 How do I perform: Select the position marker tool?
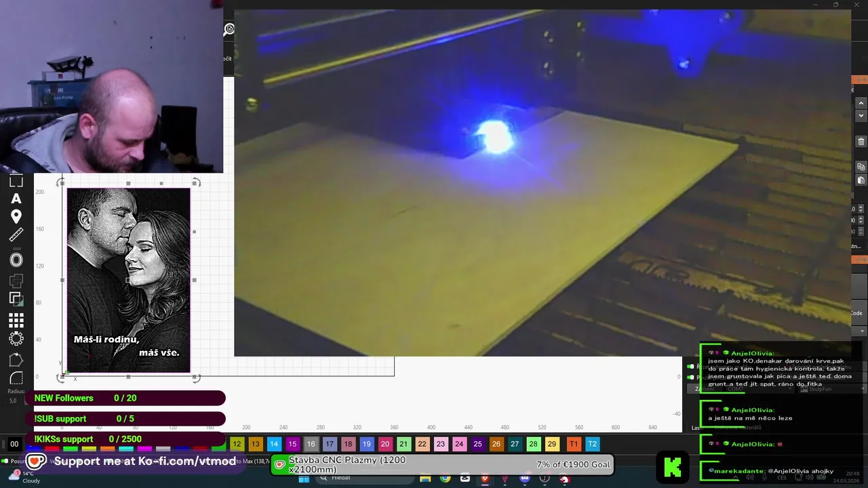point(16,216)
